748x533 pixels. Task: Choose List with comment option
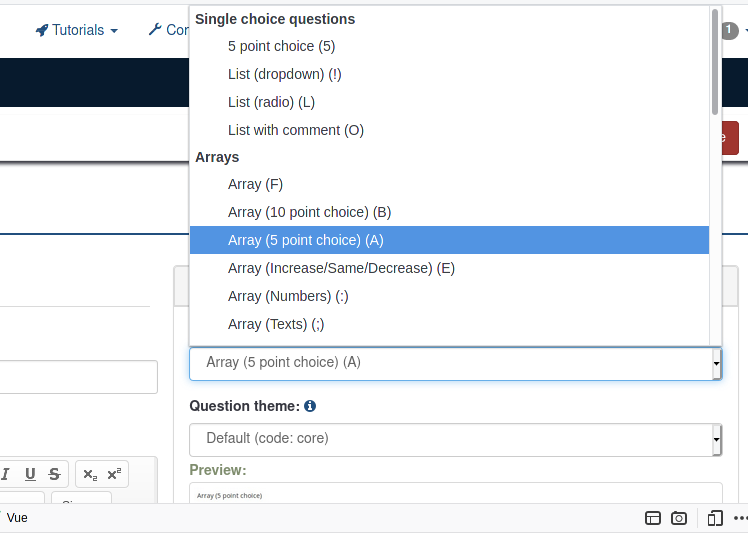(x=295, y=130)
